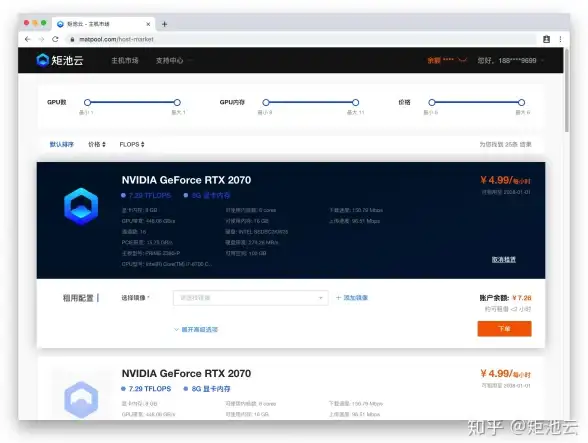Click the first RTX 2070 card hexagon logo
This screenshot has width=588, height=443.
(81, 206)
